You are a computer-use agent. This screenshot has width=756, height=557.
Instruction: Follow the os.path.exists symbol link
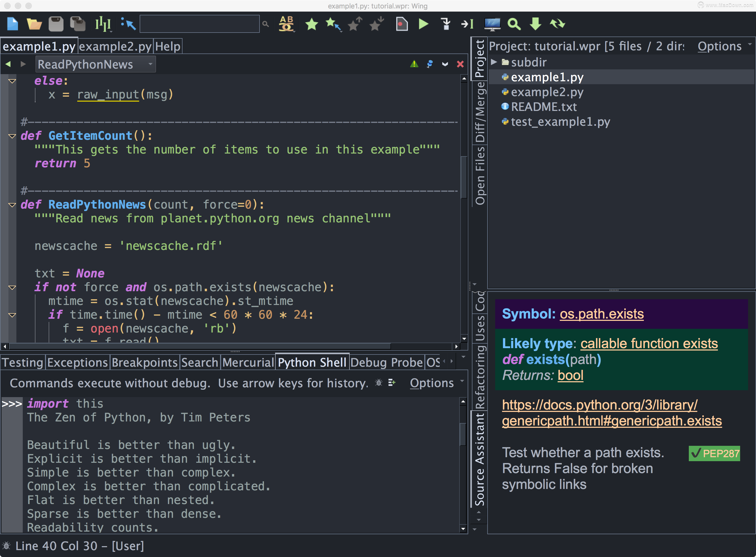coord(602,314)
